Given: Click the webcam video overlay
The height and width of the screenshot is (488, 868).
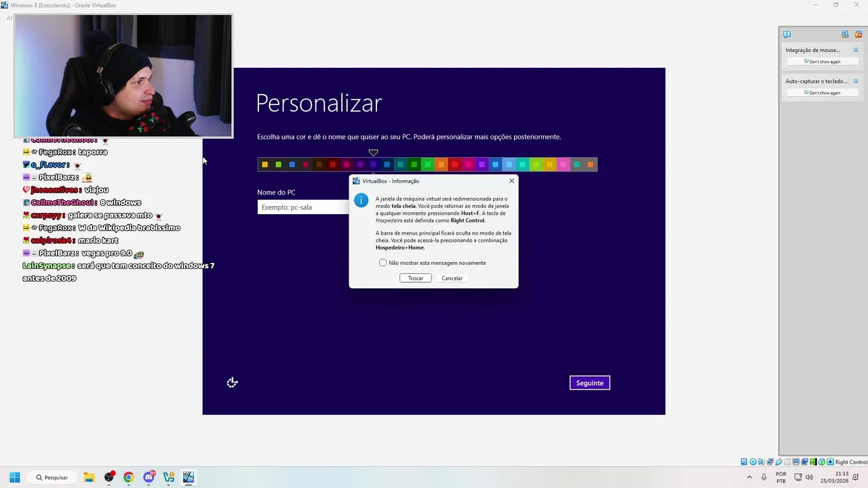Looking at the screenshot, I should (x=123, y=76).
